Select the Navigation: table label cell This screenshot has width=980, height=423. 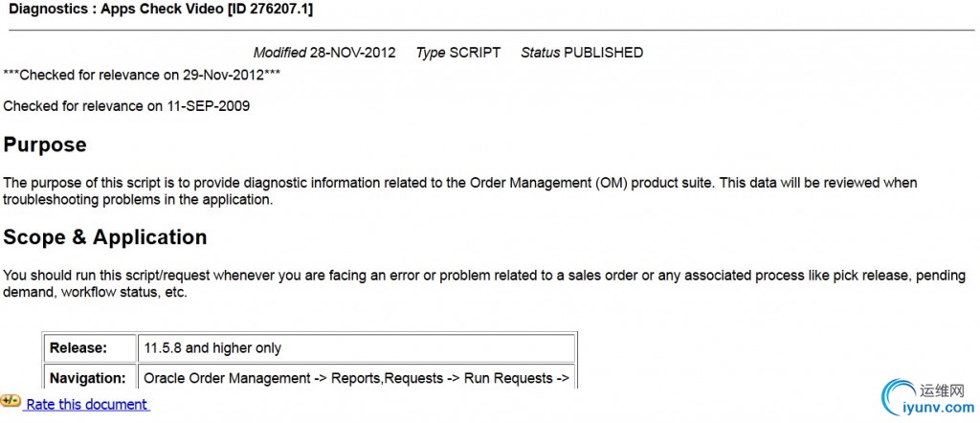(90, 376)
